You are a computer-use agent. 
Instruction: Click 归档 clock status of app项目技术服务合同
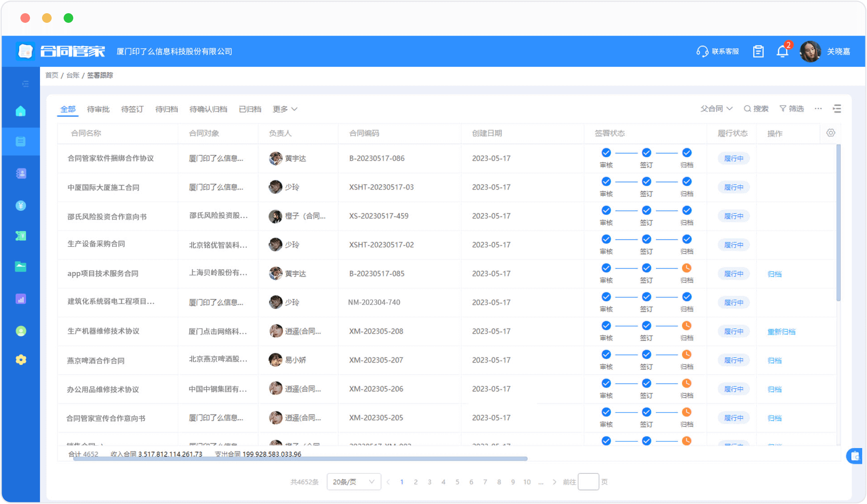point(687,268)
